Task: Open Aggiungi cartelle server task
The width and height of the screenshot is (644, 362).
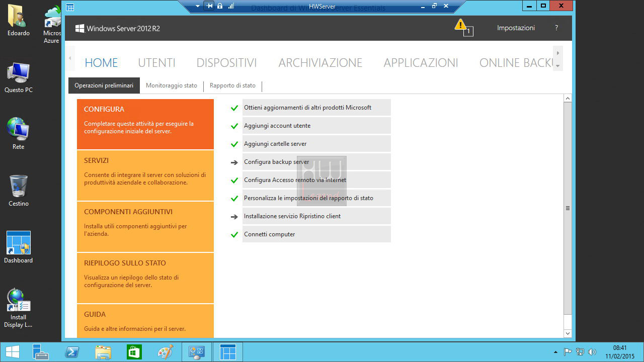Action: tap(316, 144)
